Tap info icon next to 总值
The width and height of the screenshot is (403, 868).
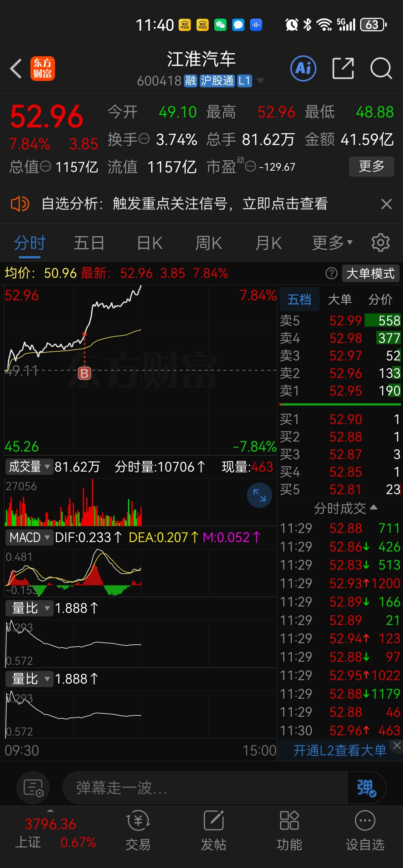coord(45,166)
